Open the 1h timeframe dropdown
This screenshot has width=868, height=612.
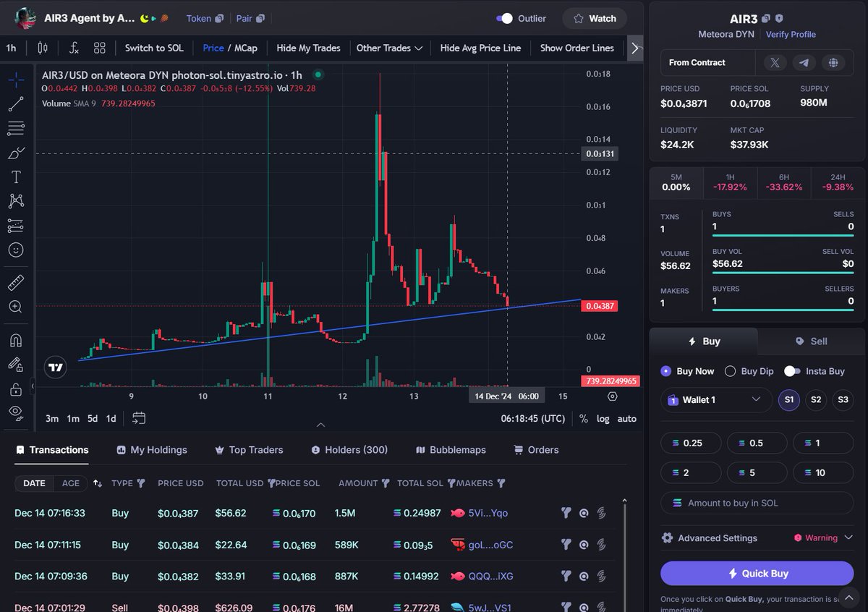(11, 48)
